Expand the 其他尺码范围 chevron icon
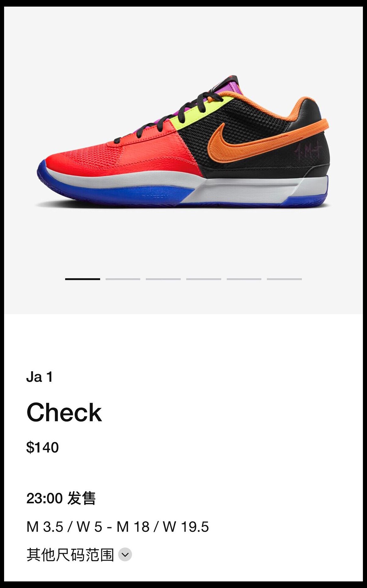 (125, 554)
